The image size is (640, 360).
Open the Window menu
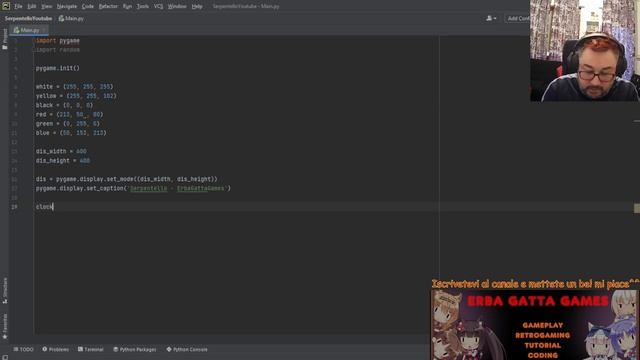(177, 6)
